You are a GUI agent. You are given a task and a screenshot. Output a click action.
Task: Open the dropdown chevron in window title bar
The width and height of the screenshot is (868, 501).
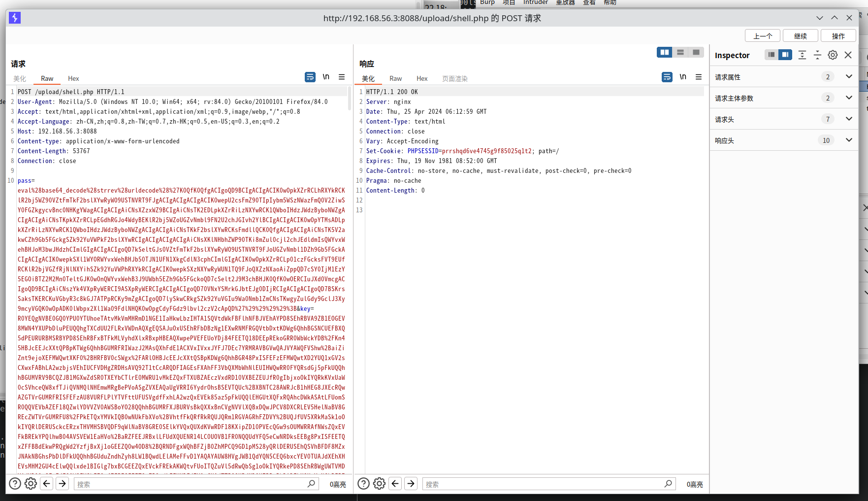[820, 18]
